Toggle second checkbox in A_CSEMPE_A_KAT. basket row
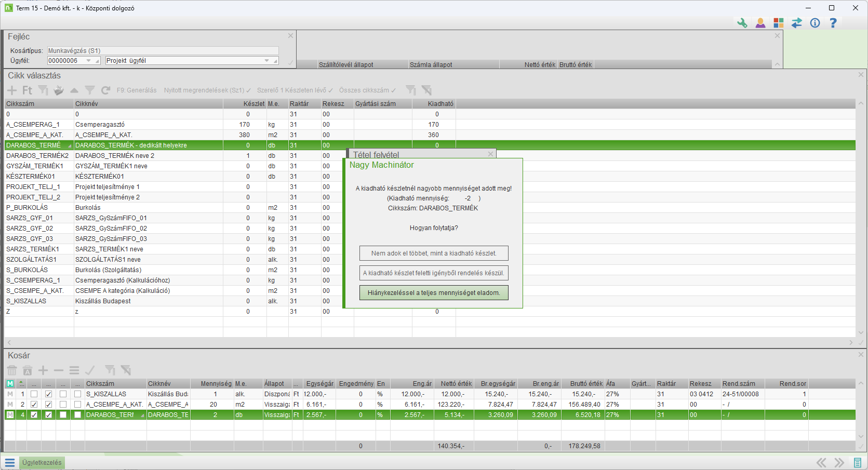 point(49,405)
